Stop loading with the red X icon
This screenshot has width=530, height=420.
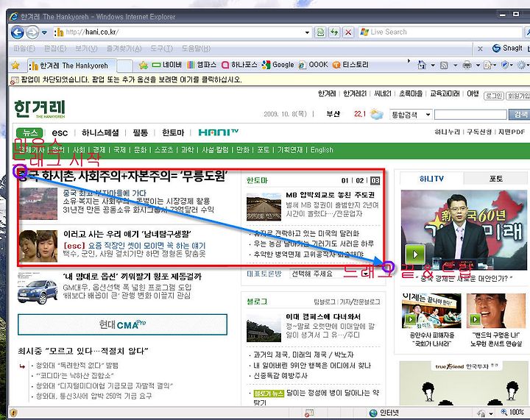pos(348,32)
